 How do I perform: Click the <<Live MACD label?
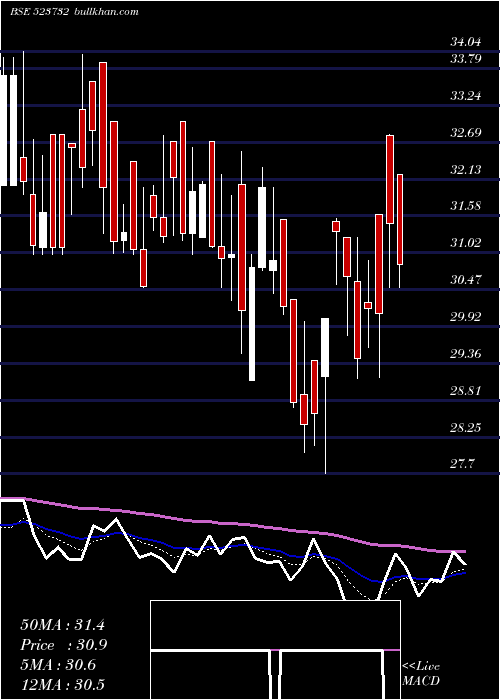[421, 673]
